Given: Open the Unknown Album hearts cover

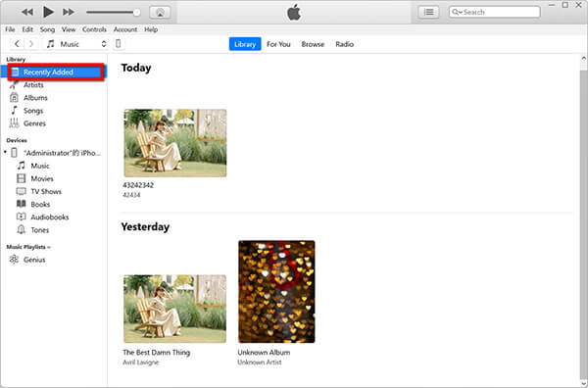Looking at the screenshot, I should tap(276, 292).
